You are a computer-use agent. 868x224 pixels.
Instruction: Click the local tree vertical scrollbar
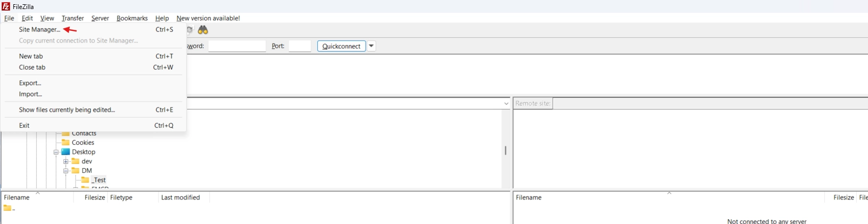pos(505,151)
